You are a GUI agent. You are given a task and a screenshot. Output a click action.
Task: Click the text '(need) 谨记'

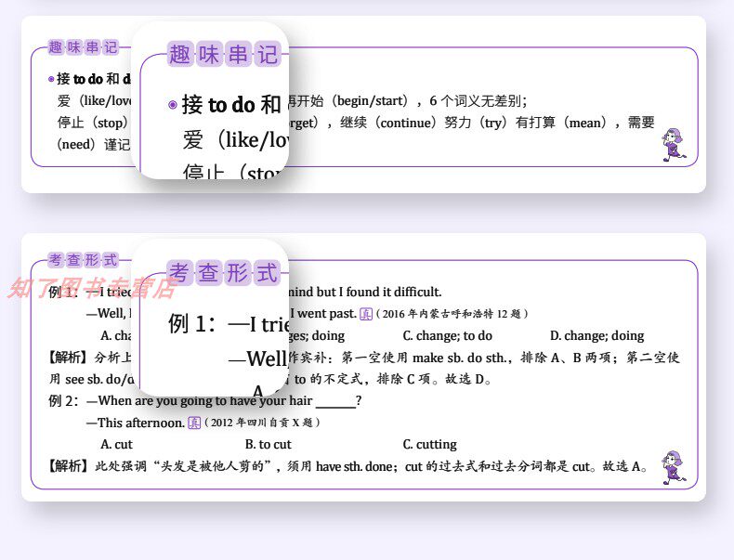(x=93, y=144)
